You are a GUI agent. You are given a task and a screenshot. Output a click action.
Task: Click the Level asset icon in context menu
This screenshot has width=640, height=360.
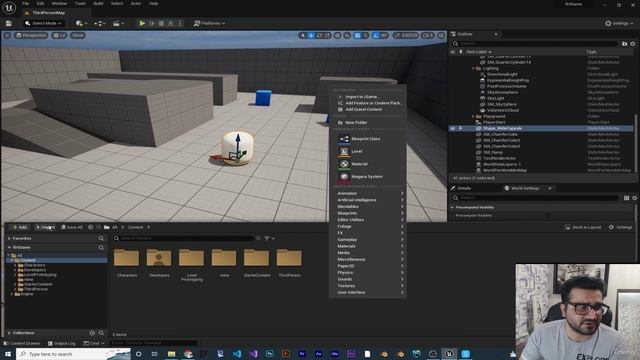[x=344, y=151]
